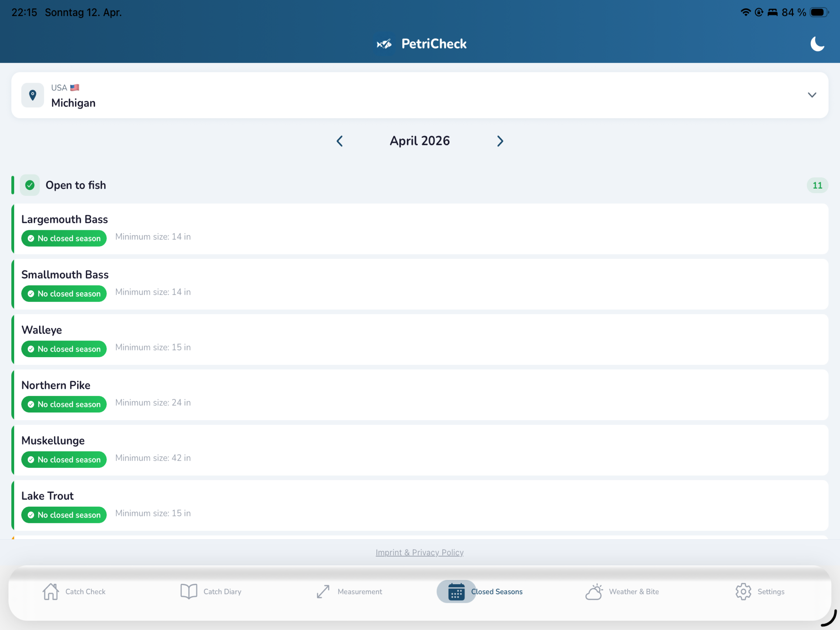Click Lake Trout minimum size 15 in
This screenshot has height=630, width=840.
click(x=153, y=513)
